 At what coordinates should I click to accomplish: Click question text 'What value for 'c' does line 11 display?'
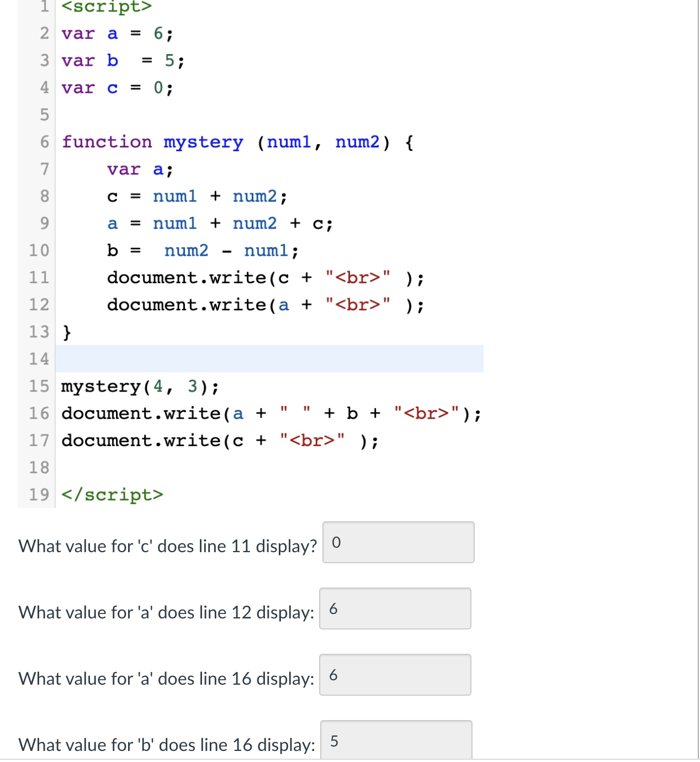coord(168,546)
